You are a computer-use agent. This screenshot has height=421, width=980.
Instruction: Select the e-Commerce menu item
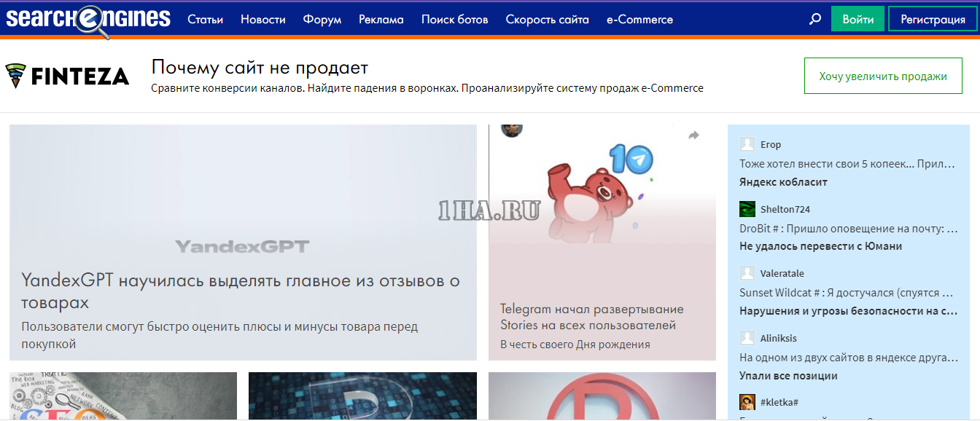point(640,20)
